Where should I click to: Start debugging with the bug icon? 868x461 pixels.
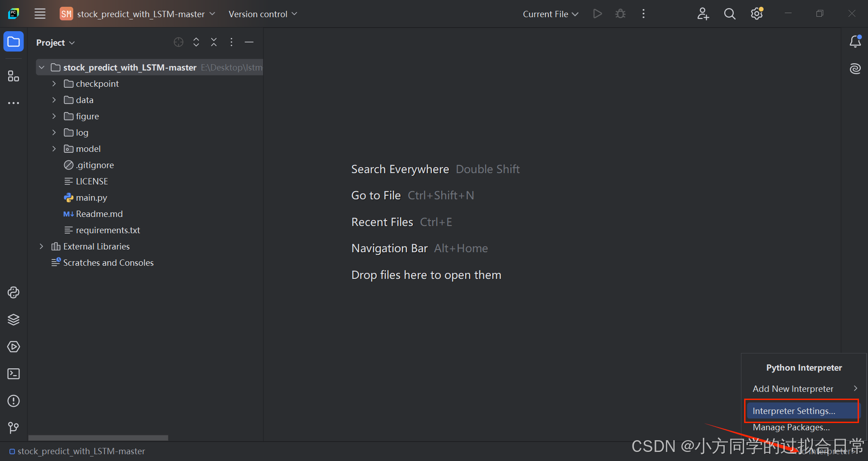tap(620, 14)
